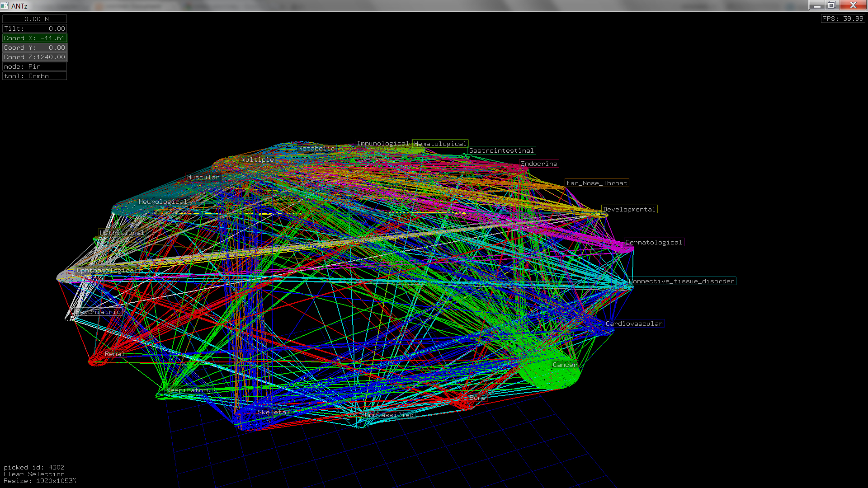Click the Gastrointestinal node label

point(501,150)
